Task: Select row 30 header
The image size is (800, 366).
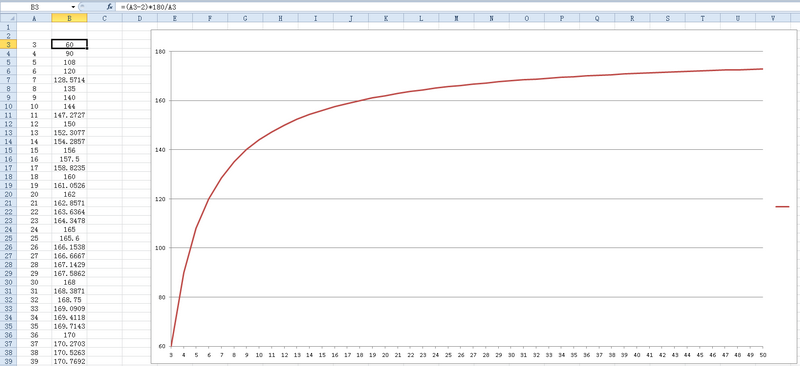Action: pos(9,282)
